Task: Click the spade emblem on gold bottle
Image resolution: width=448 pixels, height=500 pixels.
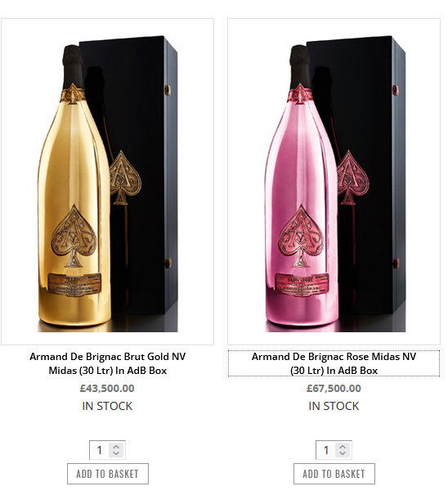Action: pyautogui.click(x=74, y=236)
